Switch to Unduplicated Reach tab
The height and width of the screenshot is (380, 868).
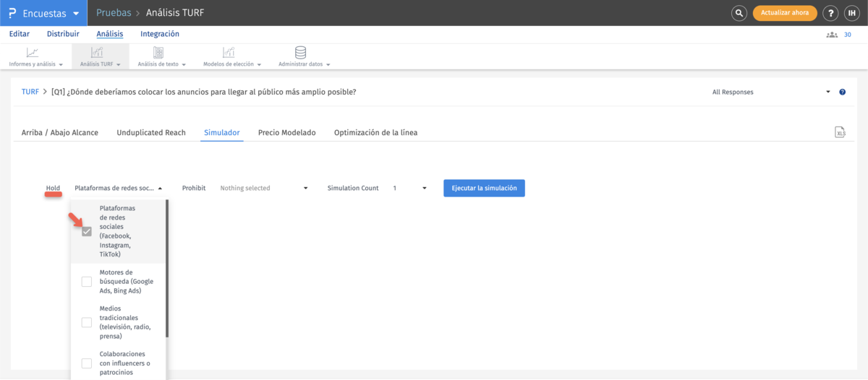[151, 133]
